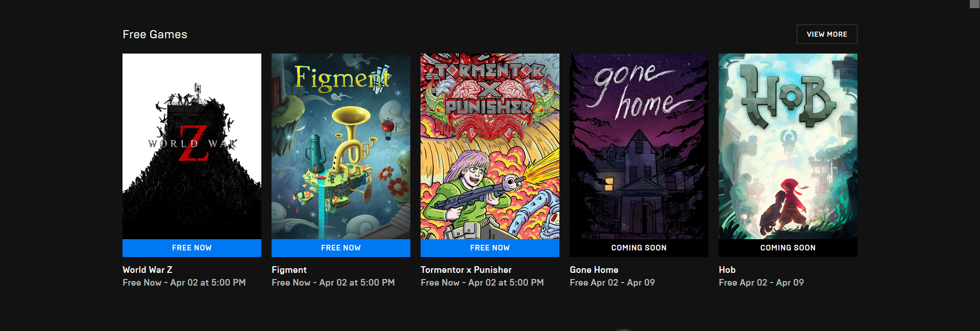Open the World War Z title link

tap(148, 270)
